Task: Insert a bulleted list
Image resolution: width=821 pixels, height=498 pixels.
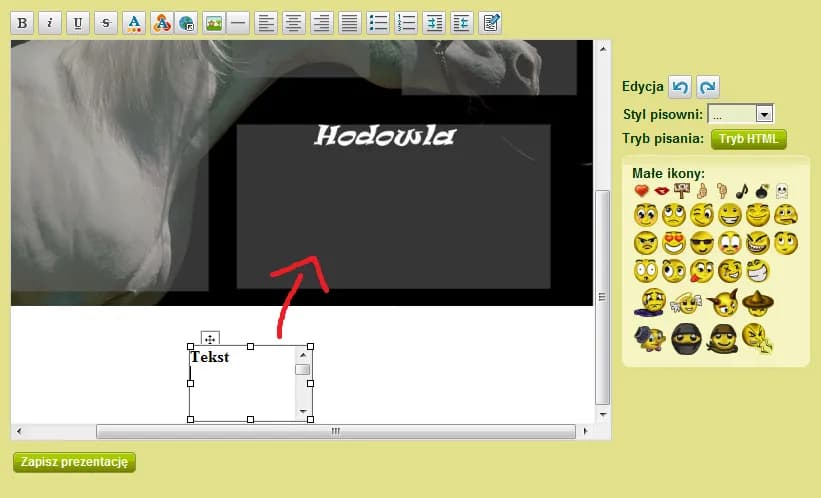Action: tap(377, 24)
